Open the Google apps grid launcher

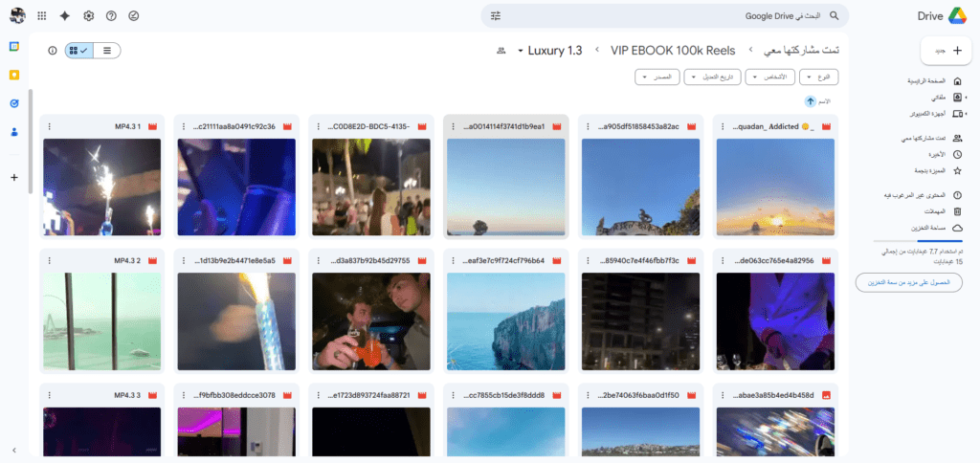click(41, 16)
